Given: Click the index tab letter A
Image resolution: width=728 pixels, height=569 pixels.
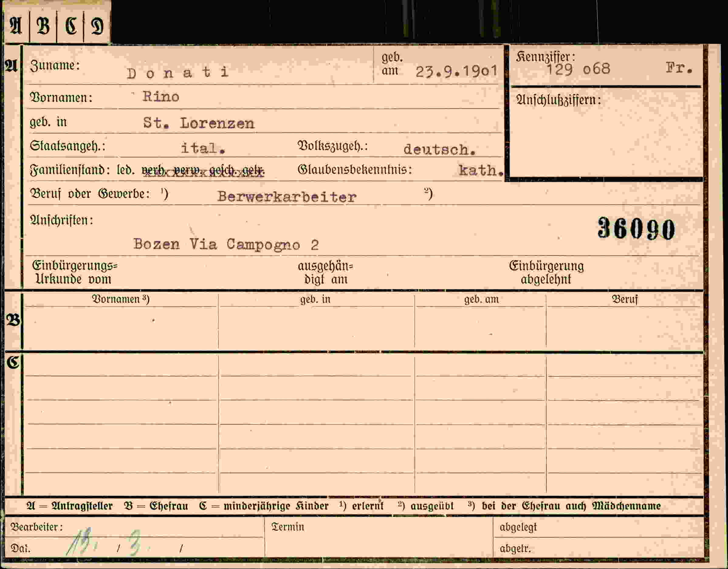Looking at the screenshot, I should click(x=16, y=26).
